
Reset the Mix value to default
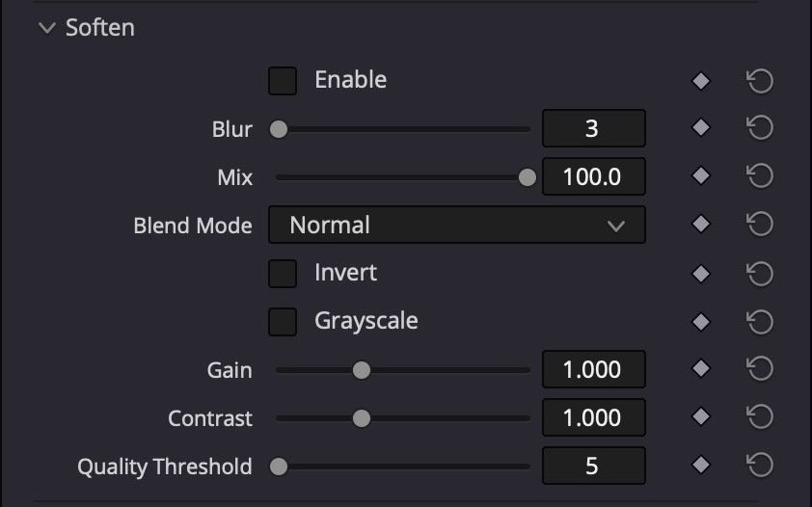[x=760, y=177]
